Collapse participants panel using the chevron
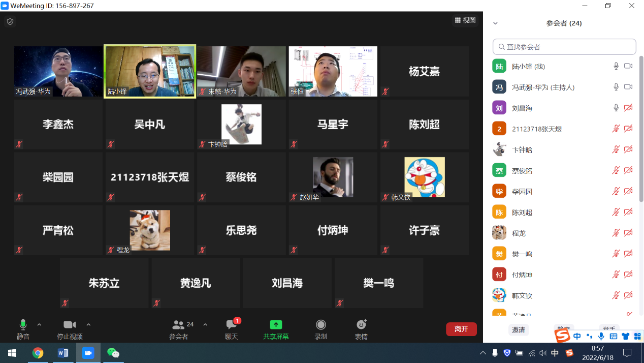This screenshot has width=644, height=363. tap(495, 23)
